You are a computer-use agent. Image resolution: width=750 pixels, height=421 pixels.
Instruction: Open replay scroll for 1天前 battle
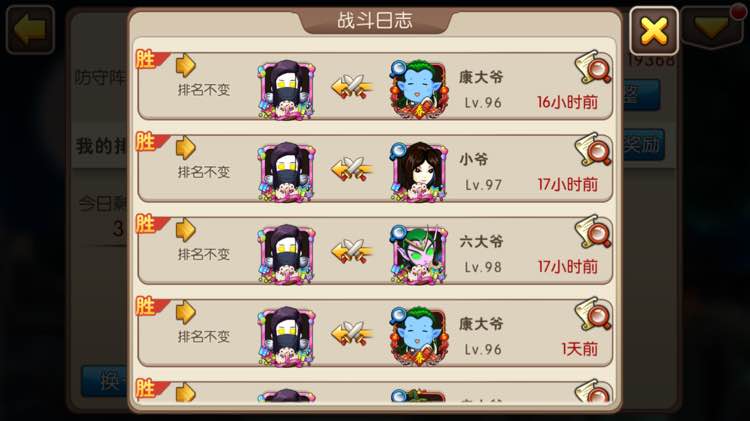593,314
